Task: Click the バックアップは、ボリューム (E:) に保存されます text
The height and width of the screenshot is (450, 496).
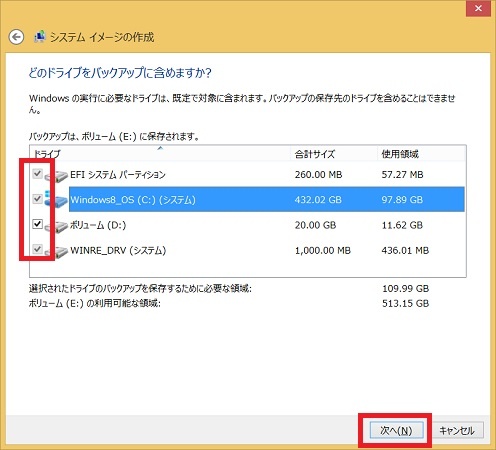Action: (114, 136)
